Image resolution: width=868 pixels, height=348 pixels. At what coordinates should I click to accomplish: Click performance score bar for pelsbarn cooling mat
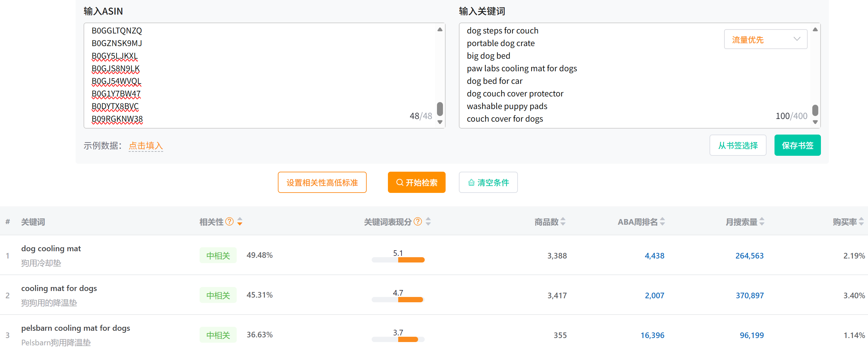[x=398, y=339]
